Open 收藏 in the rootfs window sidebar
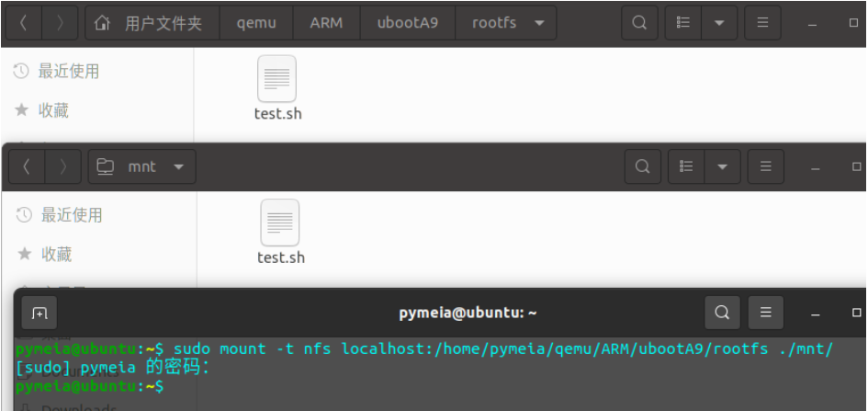This screenshot has width=868, height=411. click(x=41, y=110)
